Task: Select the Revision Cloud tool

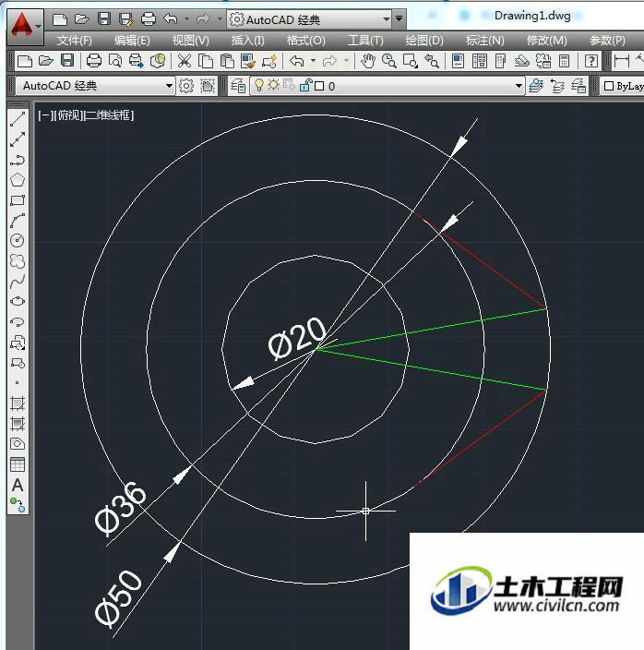Action: pyautogui.click(x=18, y=261)
